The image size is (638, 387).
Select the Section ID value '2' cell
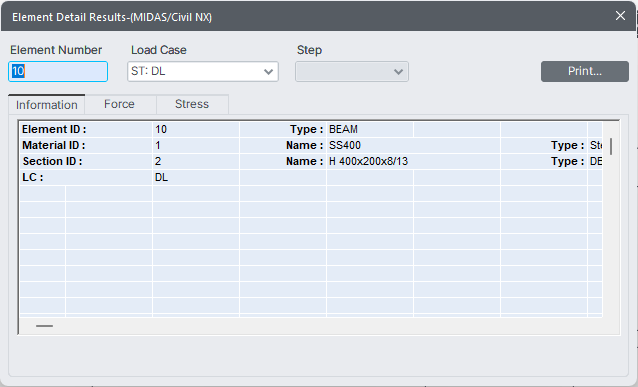tap(196, 162)
